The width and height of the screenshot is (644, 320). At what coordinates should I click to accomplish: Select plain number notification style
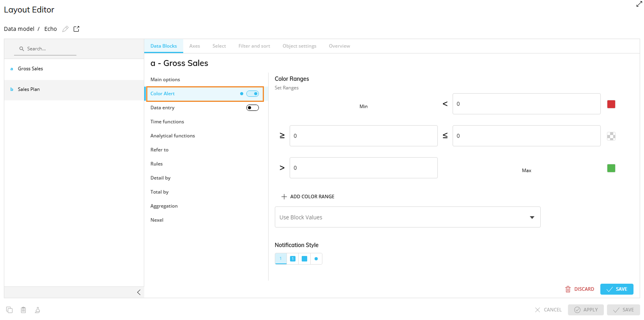[281, 259]
